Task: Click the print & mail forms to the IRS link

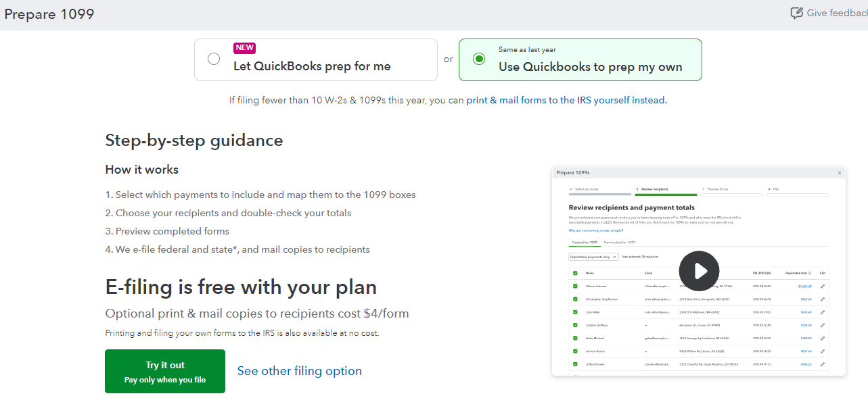Action: pyautogui.click(x=565, y=99)
